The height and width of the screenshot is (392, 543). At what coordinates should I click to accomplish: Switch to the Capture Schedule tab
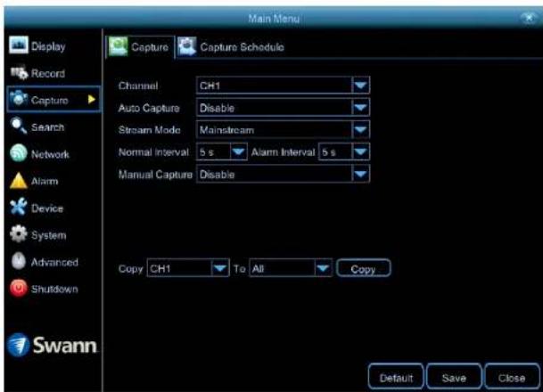(x=231, y=47)
